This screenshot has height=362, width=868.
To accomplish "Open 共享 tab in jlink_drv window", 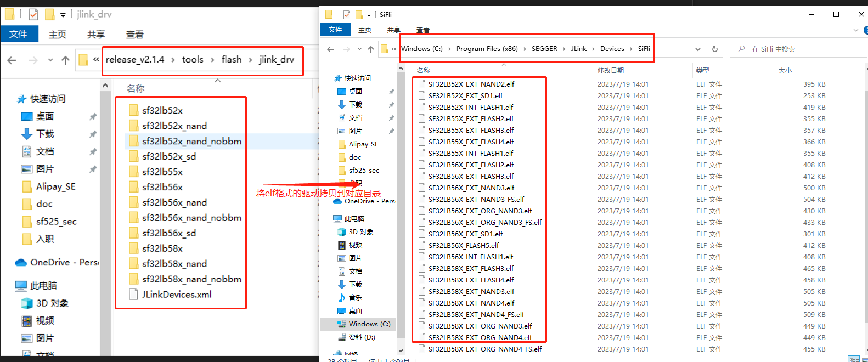I will 96,35.
